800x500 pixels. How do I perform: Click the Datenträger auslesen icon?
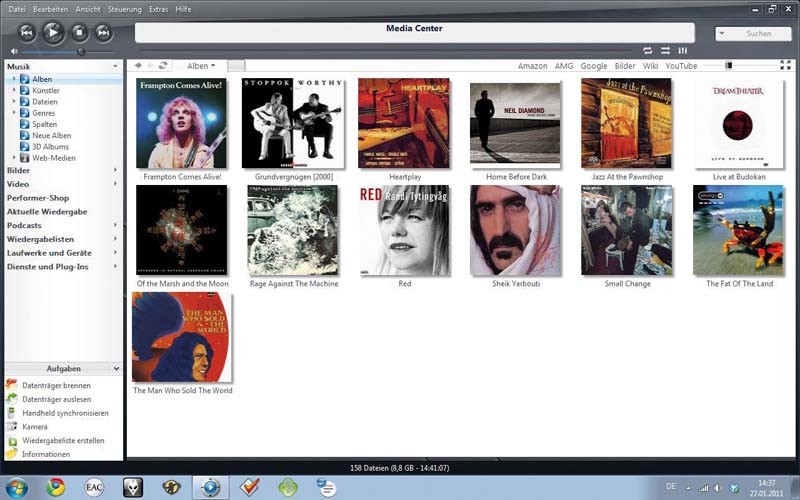point(11,398)
